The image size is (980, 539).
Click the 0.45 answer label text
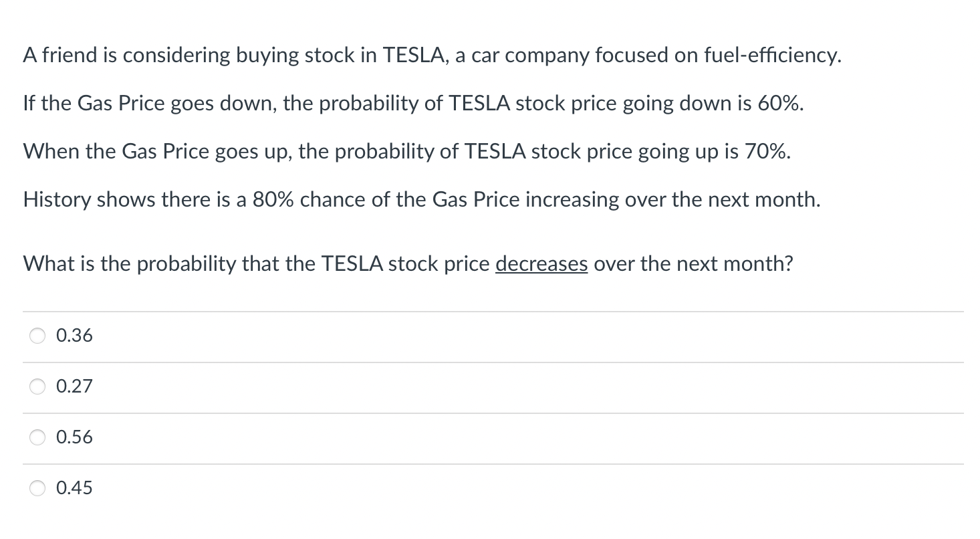[74, 488]
